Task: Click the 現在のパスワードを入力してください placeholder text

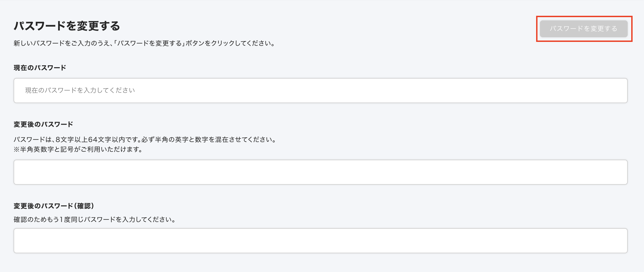Action: coord(80,90)
